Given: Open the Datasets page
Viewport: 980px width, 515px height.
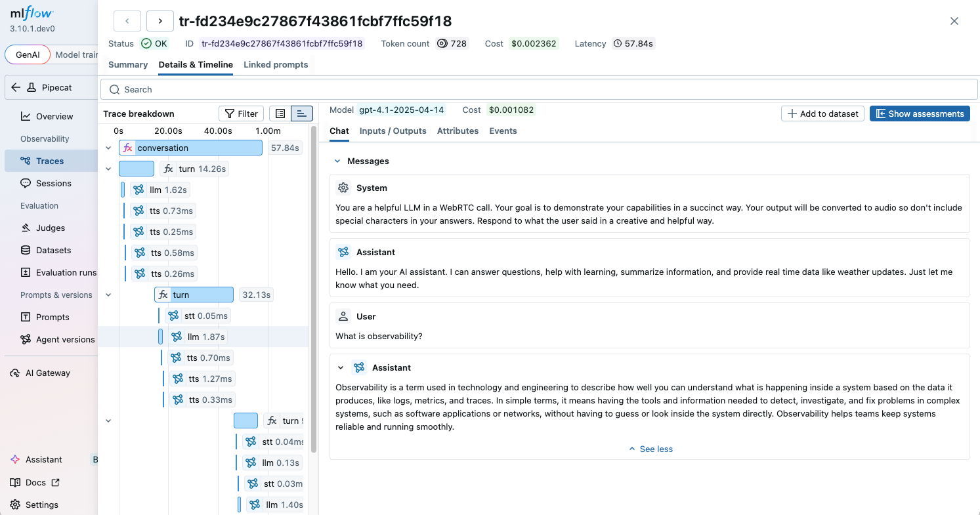Looking at the screenshot, I should 54,250.
